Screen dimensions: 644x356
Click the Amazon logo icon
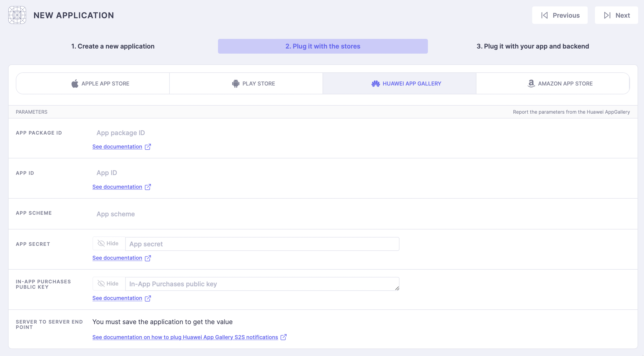(531, 84)
